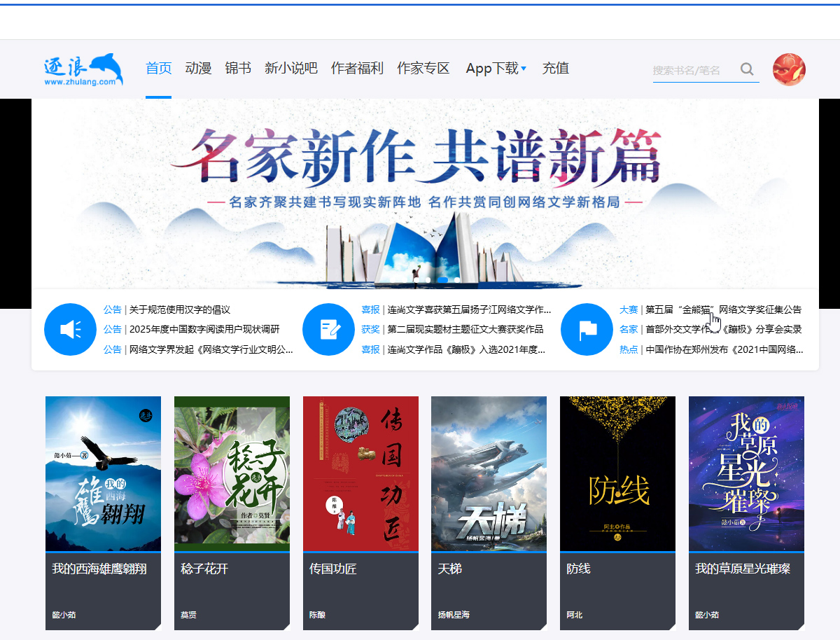
Task: Open the 锦书 menu item
Action: pos(238,69)
